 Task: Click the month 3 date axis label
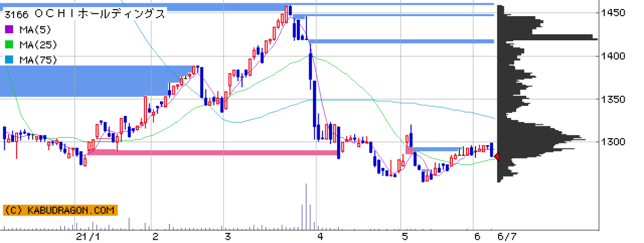pos(228,237)
